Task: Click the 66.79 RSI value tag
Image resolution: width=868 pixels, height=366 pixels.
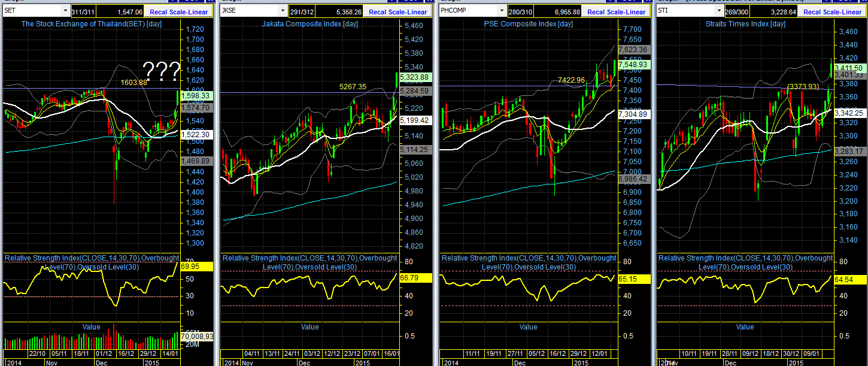Action: (x=415, y=277)
